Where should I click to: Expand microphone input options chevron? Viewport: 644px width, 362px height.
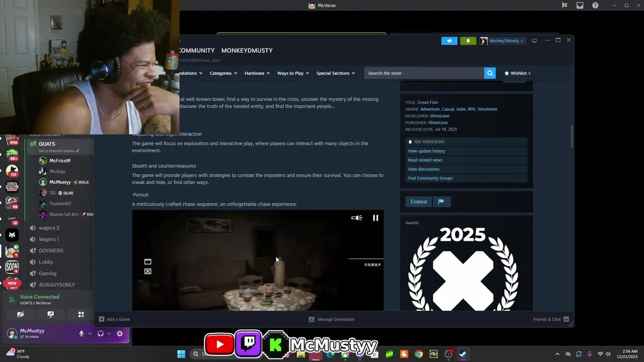point(90,333)
